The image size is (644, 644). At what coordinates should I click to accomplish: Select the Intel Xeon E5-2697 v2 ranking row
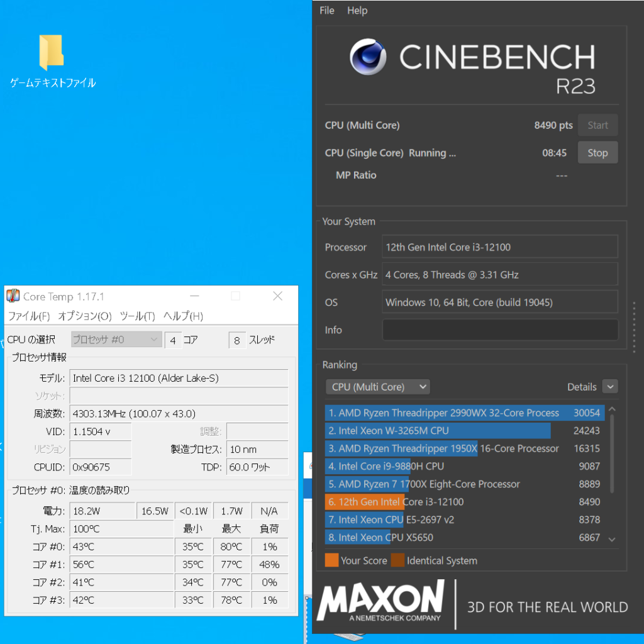coord(465,519)
